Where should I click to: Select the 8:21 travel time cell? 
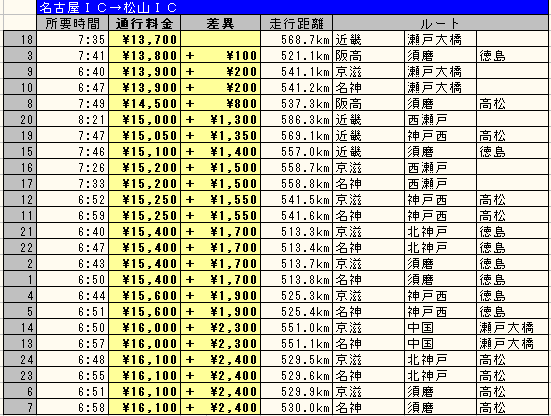[72, 119]
